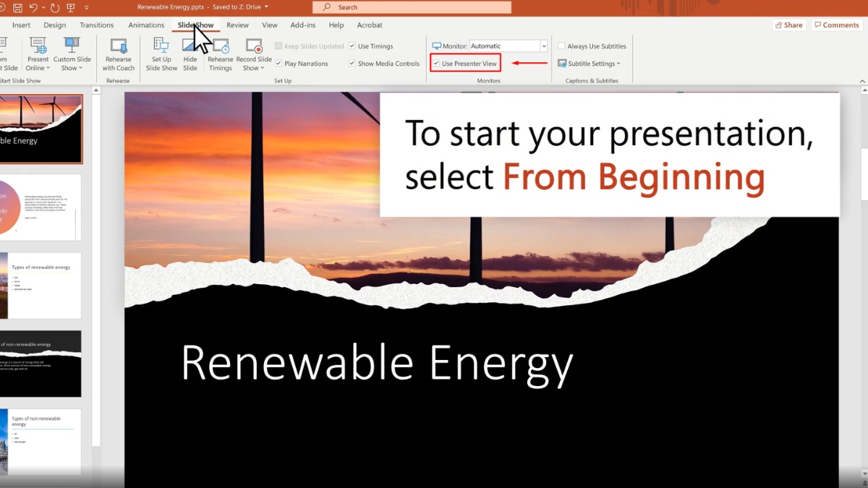Click the Search box in title bar
868x488 pixels.
[x=412, y=7]
